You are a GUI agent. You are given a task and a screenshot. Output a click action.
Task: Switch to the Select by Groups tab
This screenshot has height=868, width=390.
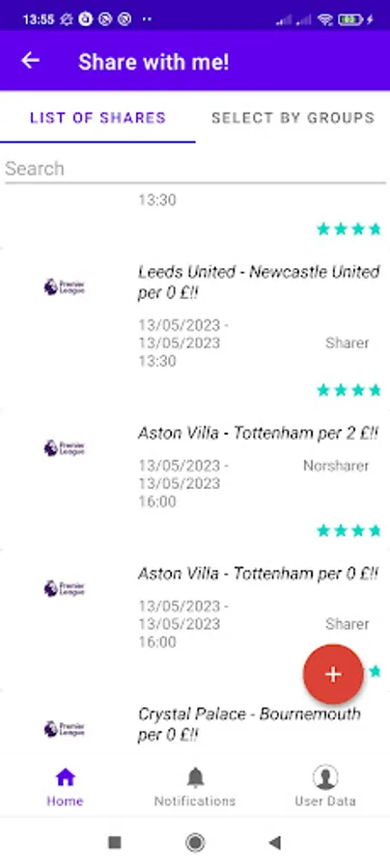292,118
